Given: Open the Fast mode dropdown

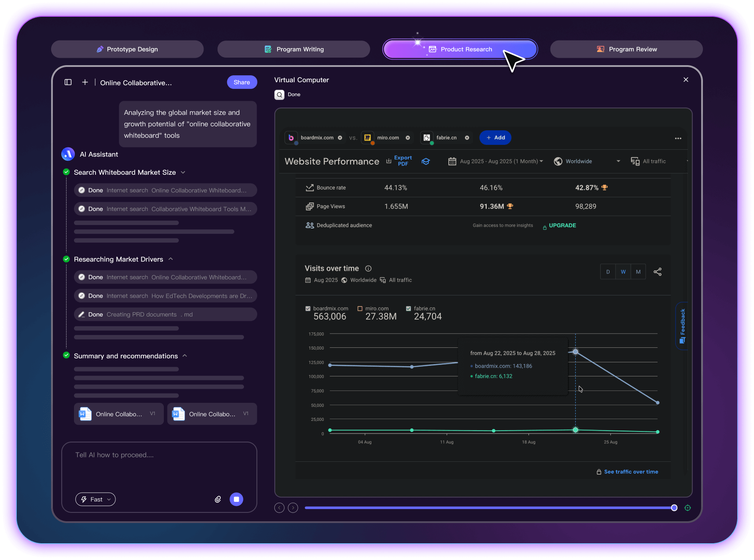Looking at the screenshot, I should click(96, 499).
